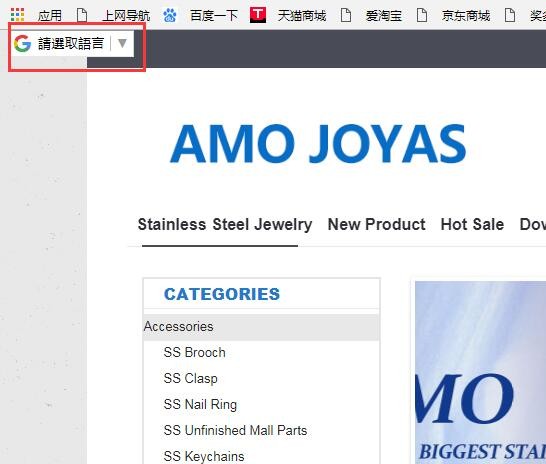Open the SS Brooch category link
The width and height of the screenshot is (546, 464).
(x=195, y=353)
